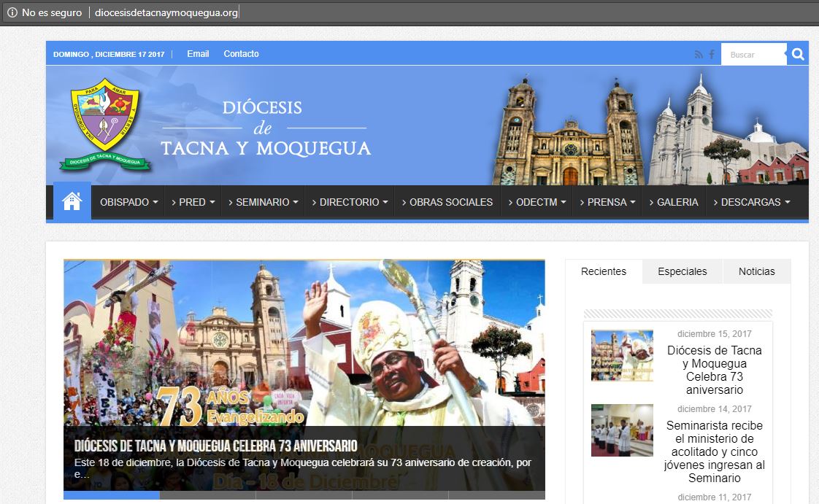
Task: Open thumbnail of Seminarista article
Action: 622,430
